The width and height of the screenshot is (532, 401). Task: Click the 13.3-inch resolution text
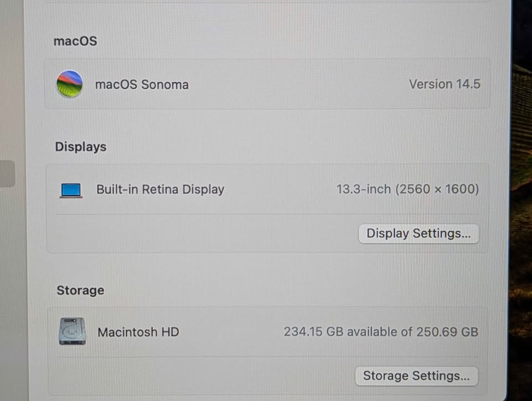pyautogui.click(x=407, y=190)
